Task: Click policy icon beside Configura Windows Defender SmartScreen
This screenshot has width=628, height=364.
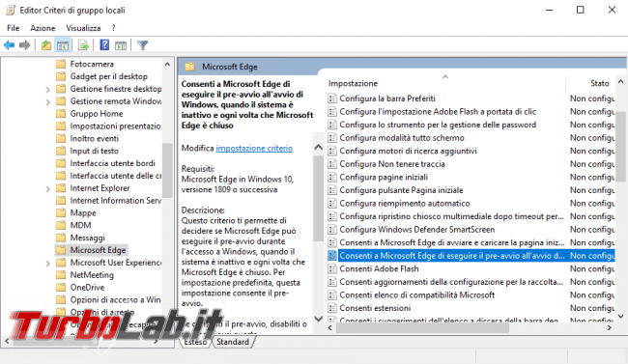Action: (x=332, y=230)
